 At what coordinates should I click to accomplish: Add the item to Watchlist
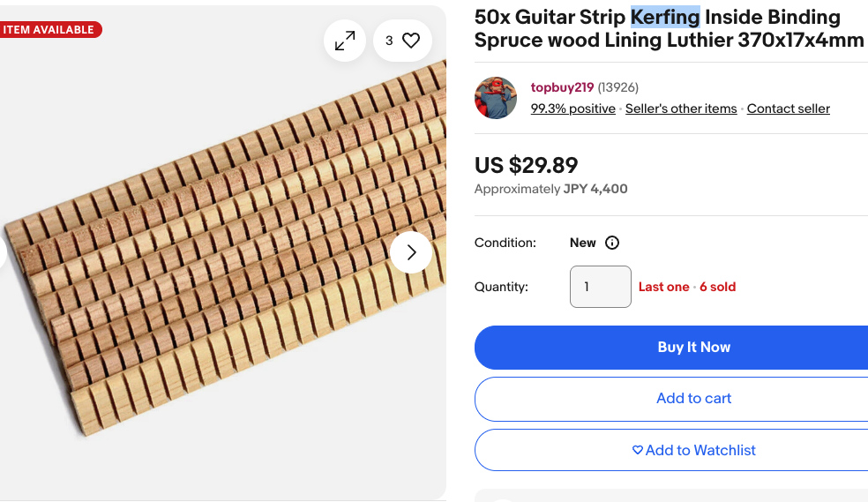[x=694, y=450]
